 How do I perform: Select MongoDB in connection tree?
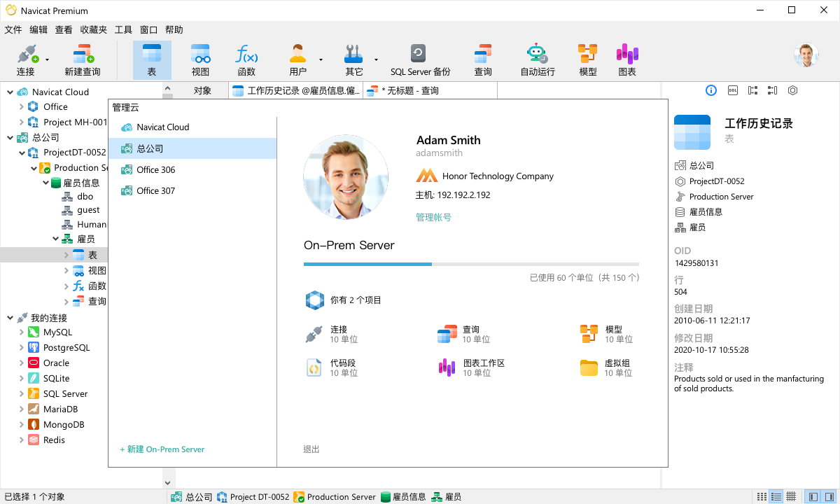(64, 425)
